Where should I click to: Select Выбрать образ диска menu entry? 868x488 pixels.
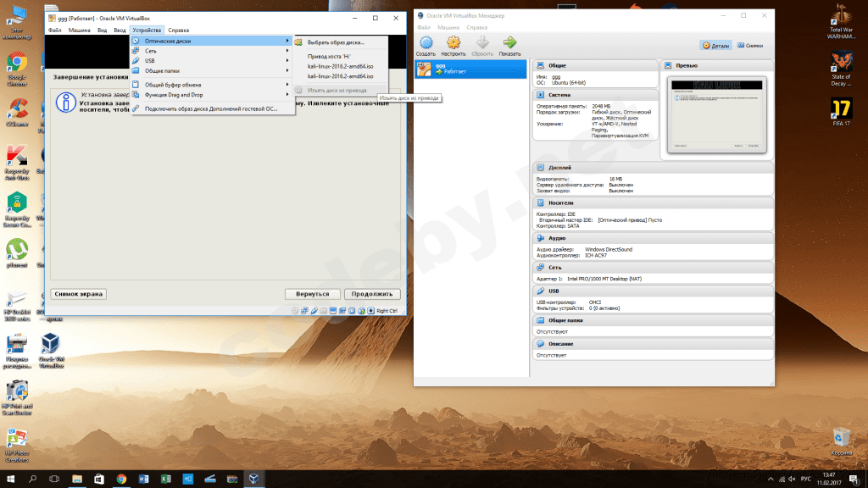pos(336,42)
